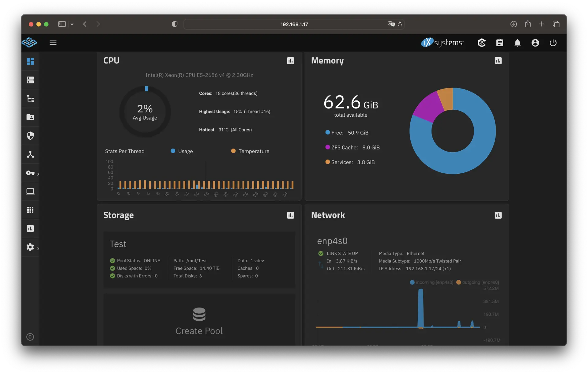
Task: Open the Network section in the sidebar
Action: click(30, 154)
